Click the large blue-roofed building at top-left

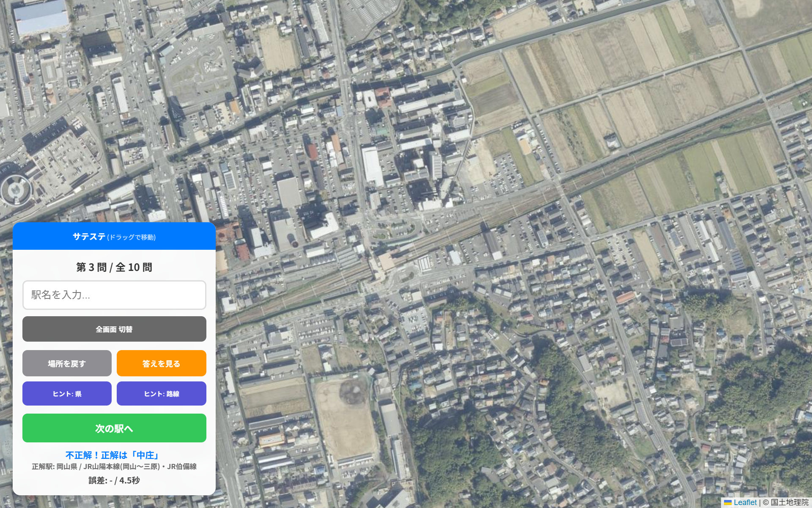click(41, 18)
